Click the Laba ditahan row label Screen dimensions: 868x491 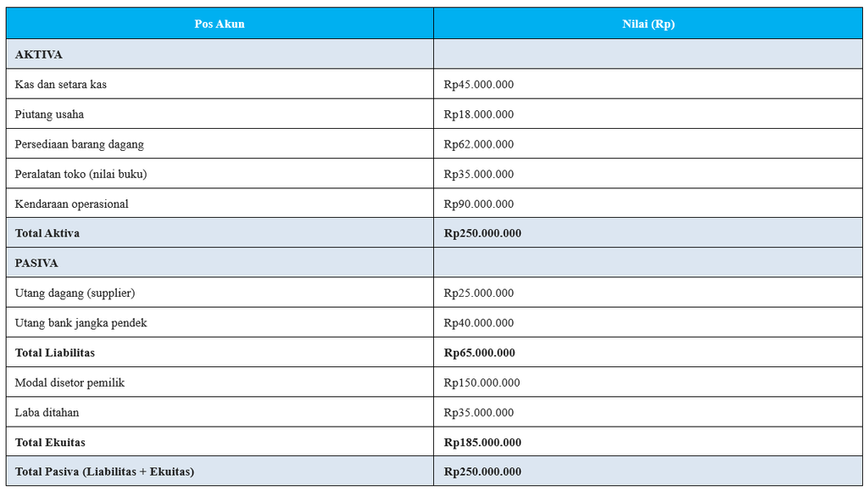(47, 412)
